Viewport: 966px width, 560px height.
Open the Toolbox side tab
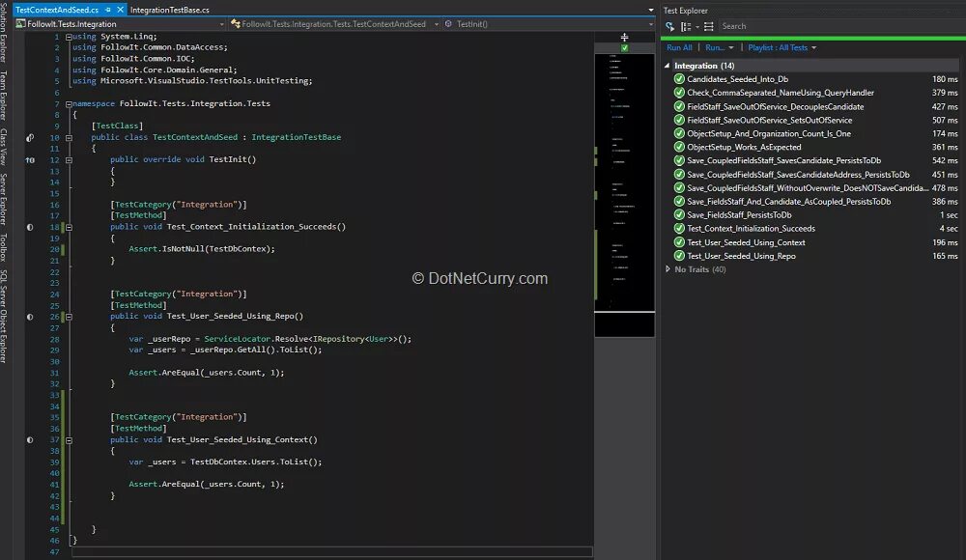[x=4, y=247]
